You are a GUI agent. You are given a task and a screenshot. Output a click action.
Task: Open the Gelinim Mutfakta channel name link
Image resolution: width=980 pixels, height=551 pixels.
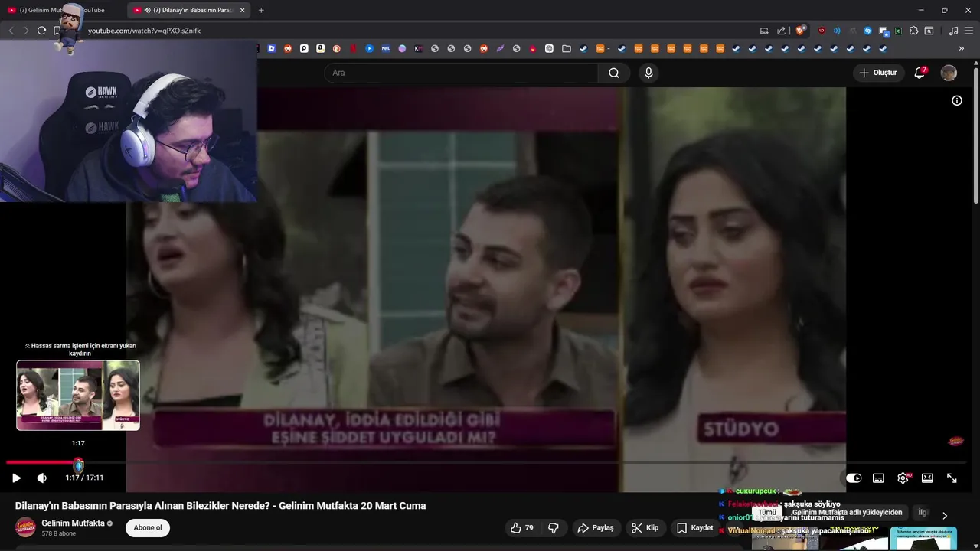[x=73, y=523]
